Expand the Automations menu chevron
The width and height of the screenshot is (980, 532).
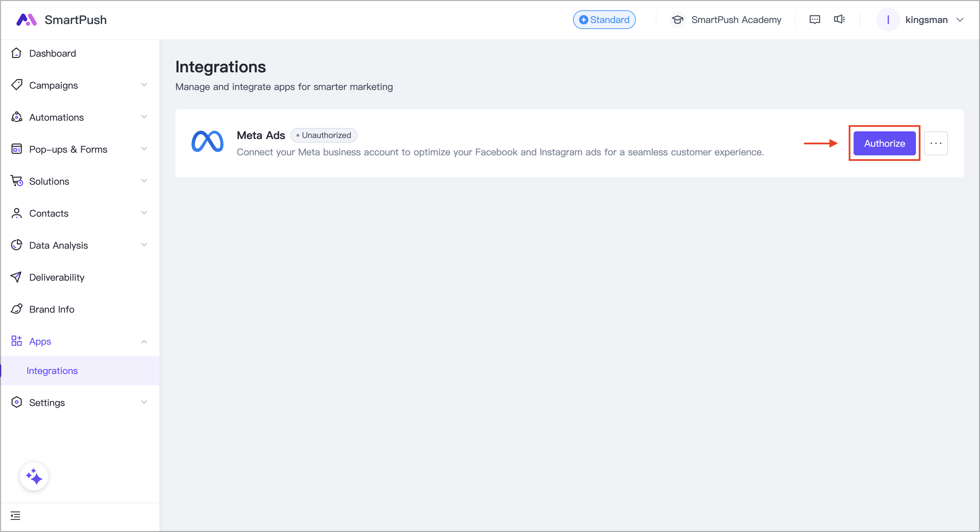(x=144, y=117)
